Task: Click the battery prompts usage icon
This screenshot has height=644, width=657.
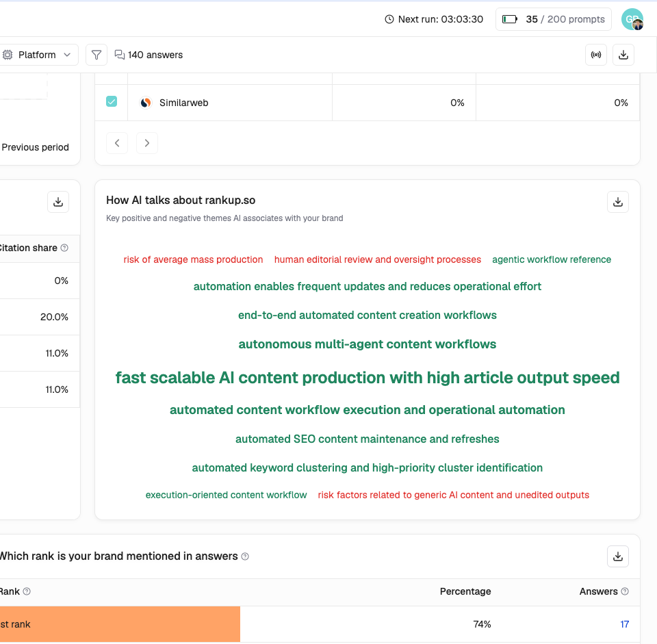Action: 509,19
